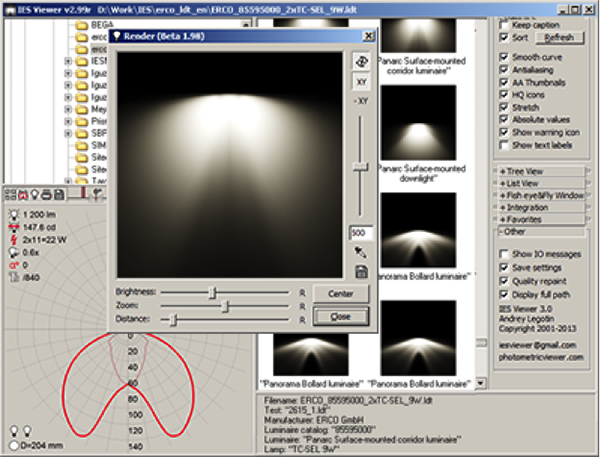Click the save render floppy disk icon
The width and height of the screenshot is (600, 457).
click(x=361, y=272)
